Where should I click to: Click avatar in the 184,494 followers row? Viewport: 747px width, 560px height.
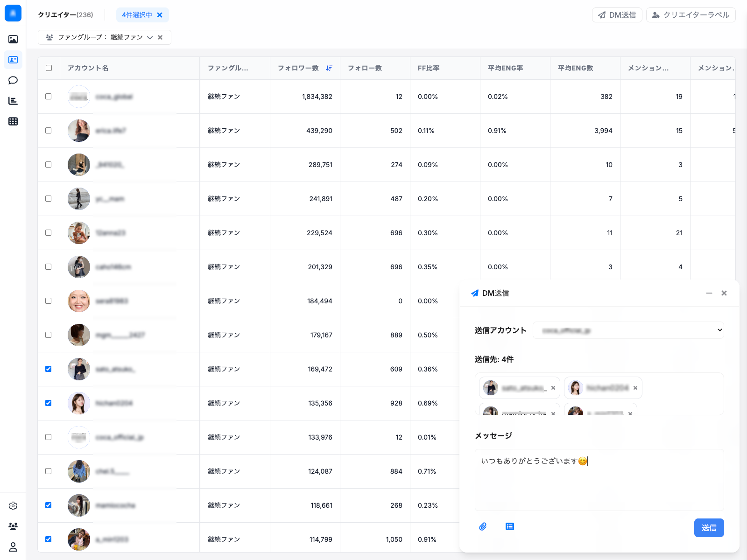79,301
